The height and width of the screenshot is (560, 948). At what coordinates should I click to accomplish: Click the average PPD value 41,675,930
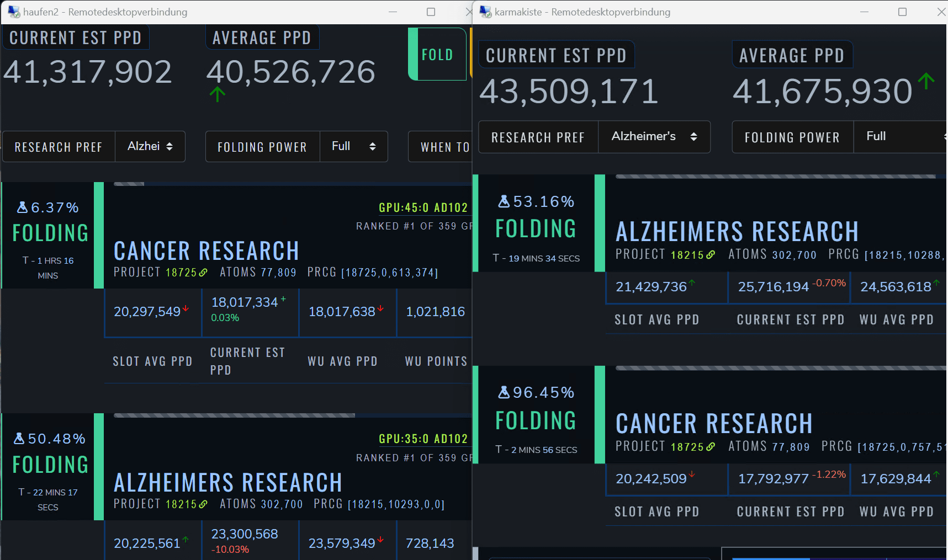[x=823, y=91]
